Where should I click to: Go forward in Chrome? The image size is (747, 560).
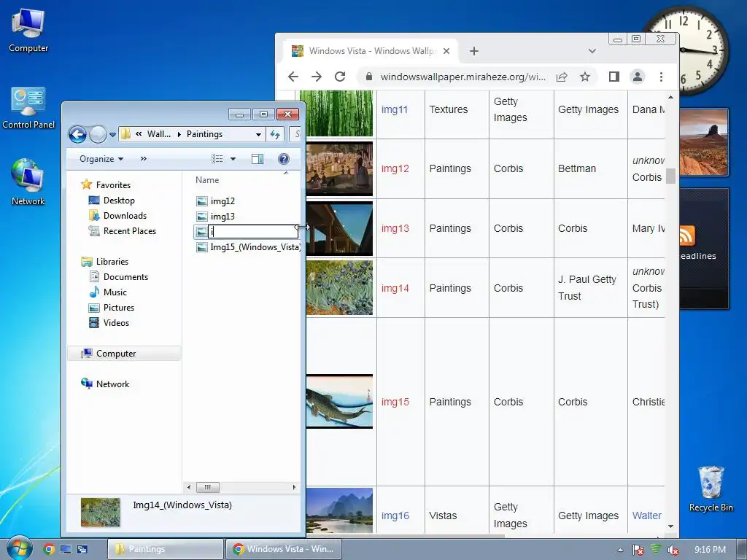pyautogui.click(x=317, y=77)
